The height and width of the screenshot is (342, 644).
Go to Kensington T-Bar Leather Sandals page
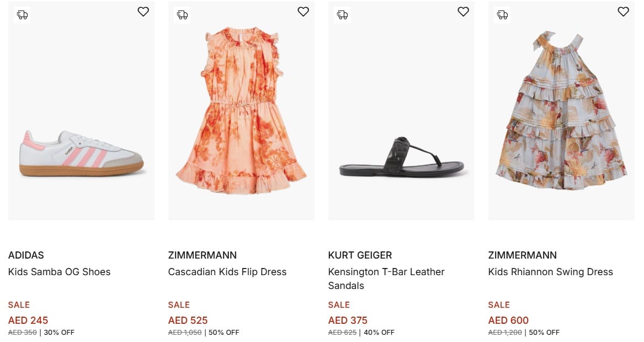[386, 278]
